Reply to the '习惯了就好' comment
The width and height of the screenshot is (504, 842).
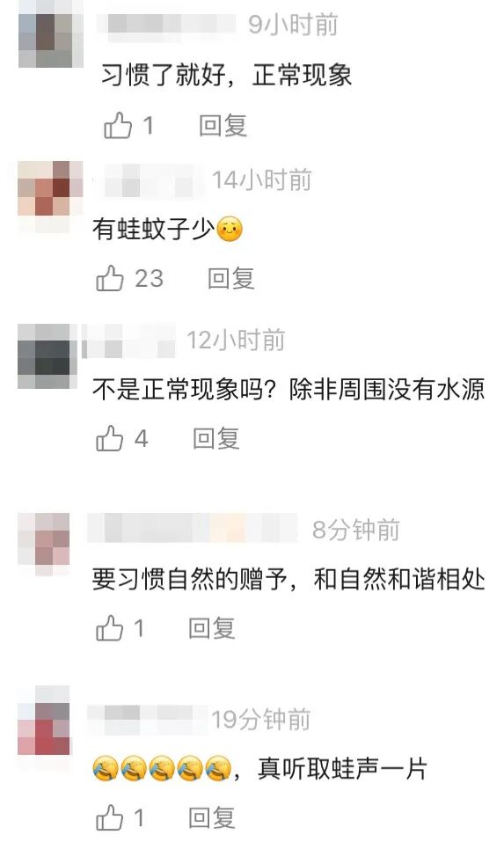point(223,126)
